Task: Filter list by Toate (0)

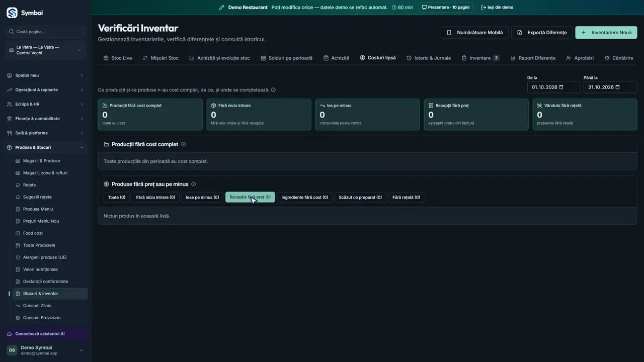Action: pyautogui.click(x=117, y=198)
